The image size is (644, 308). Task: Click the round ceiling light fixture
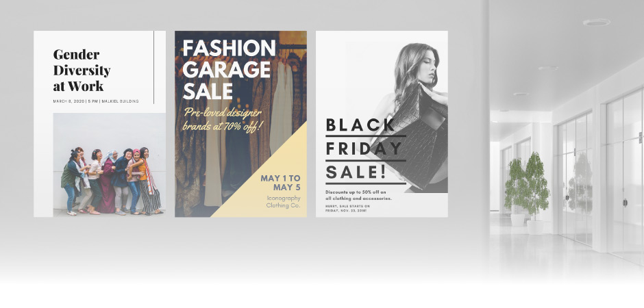[x=596, y=22]
